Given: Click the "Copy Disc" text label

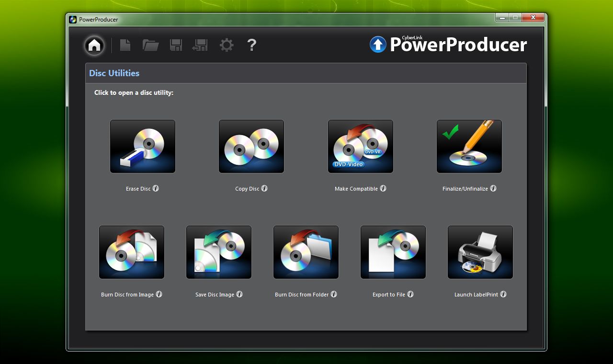Looking at the screenshot, I should (x=247, y=189).
